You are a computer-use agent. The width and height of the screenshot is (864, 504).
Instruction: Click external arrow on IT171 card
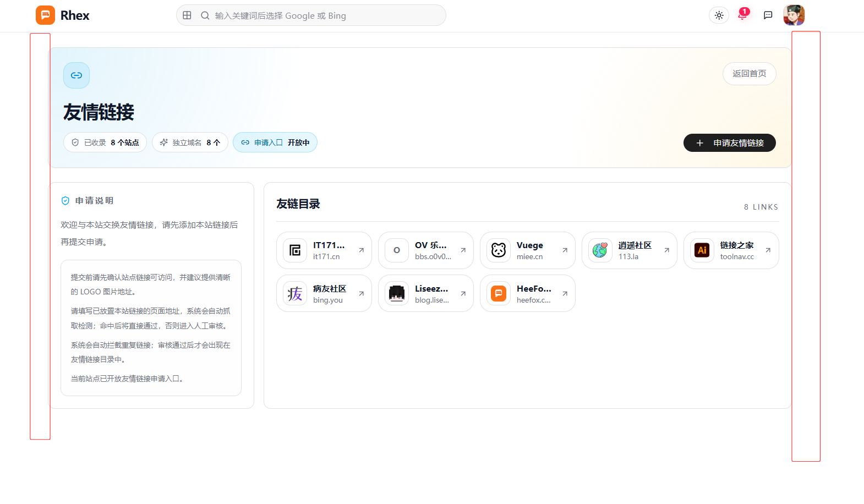[362, 250]
